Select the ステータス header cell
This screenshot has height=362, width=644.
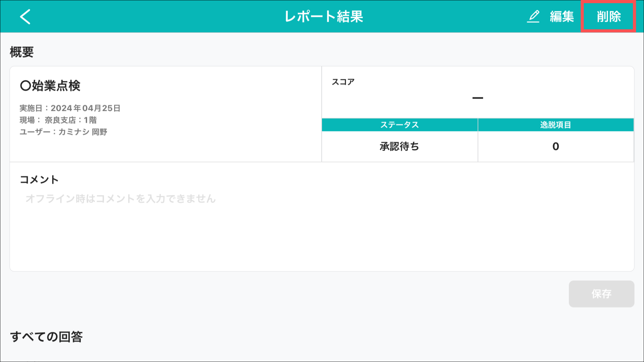coord(399,125)
